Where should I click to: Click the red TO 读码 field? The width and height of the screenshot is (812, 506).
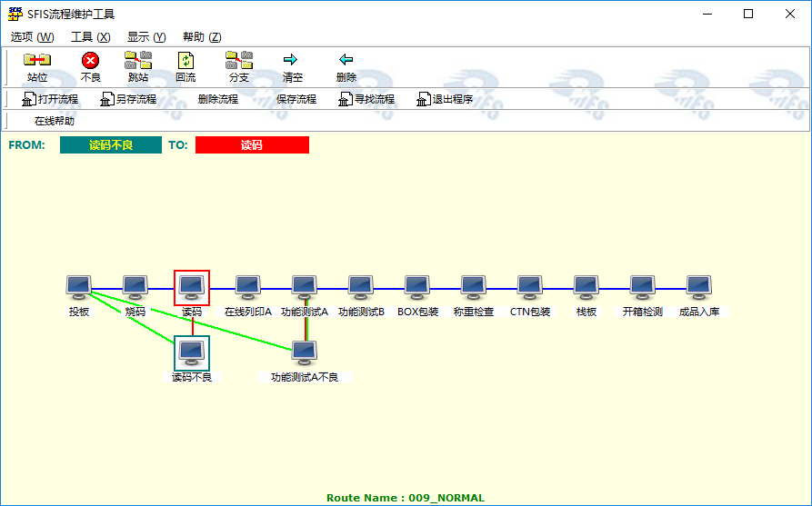(x=252, y=144)
